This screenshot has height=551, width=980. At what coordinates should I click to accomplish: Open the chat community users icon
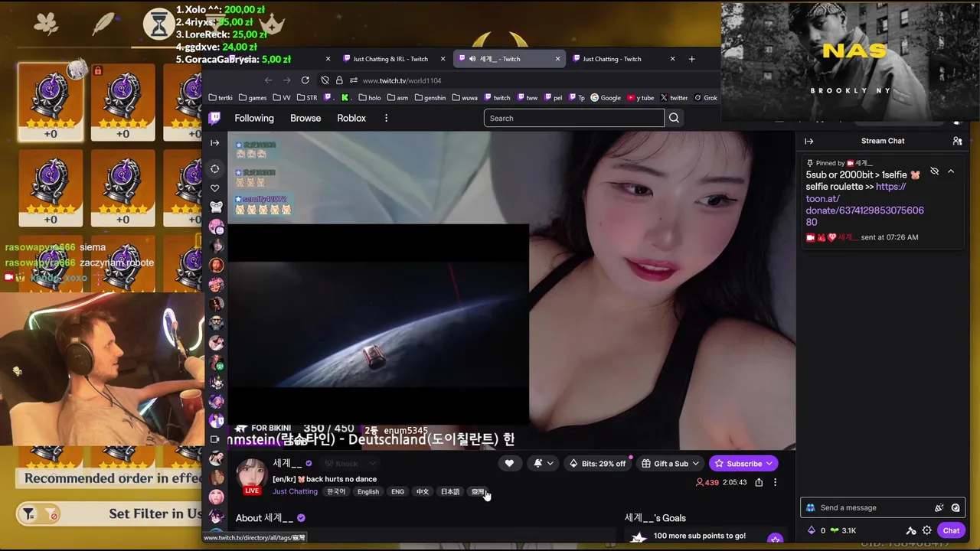click(957, 141)
